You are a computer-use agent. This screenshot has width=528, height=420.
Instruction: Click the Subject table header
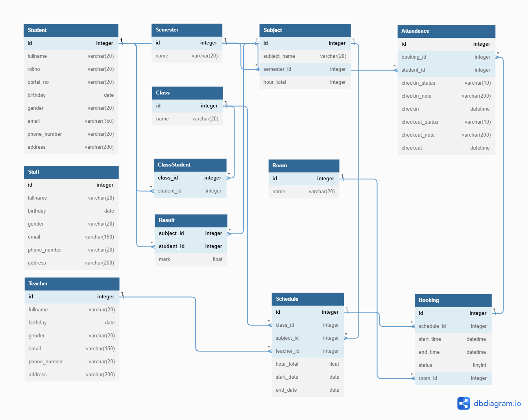305,30
